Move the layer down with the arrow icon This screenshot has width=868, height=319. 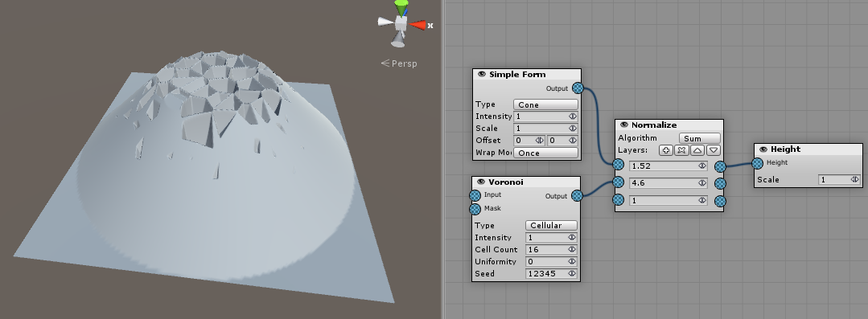click(714, 149)
